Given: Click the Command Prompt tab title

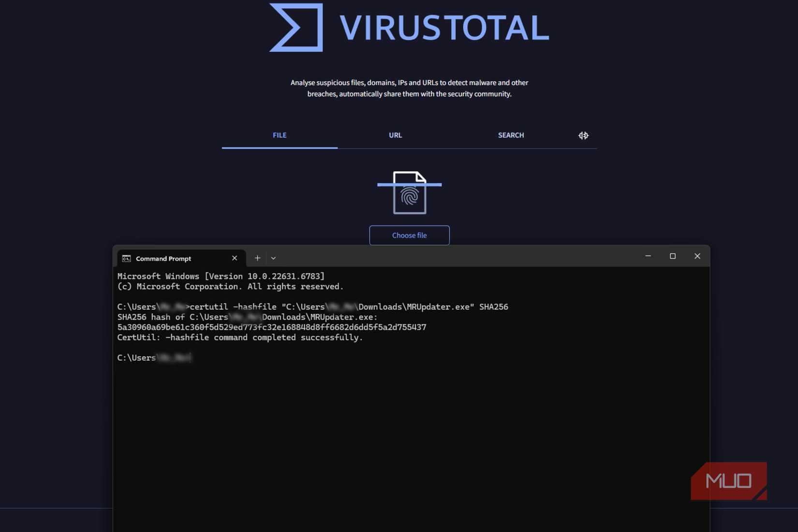Looking at the screenshot, I should 163,258.
